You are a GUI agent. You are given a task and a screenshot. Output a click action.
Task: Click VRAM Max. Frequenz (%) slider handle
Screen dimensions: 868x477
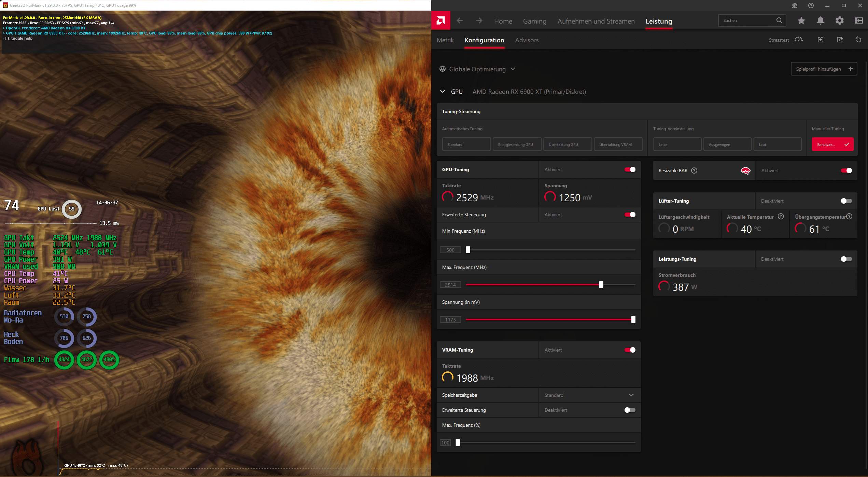[458, 442]
